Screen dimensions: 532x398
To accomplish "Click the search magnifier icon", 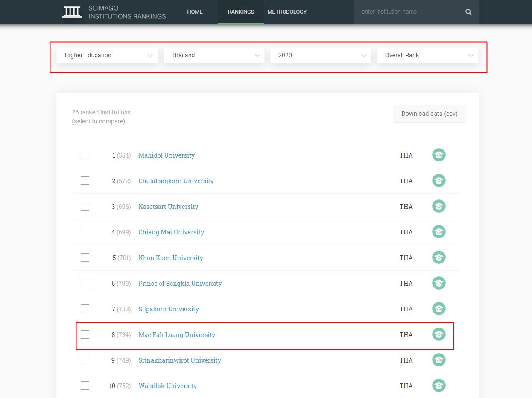I will [468, 12].
